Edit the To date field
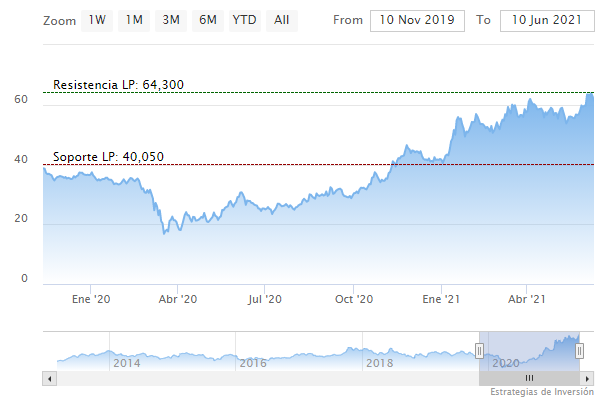This screenshot has width=606, height=405. (541, 20)
